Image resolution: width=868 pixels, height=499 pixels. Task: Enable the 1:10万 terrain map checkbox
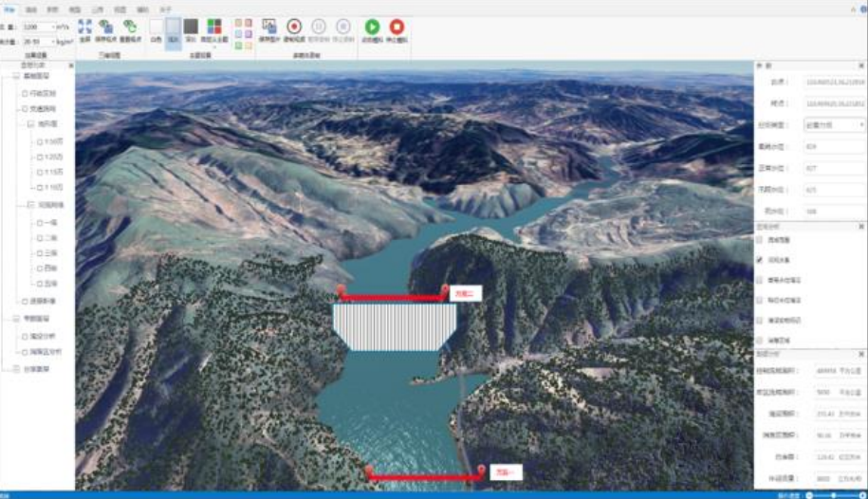click(39, 141)
